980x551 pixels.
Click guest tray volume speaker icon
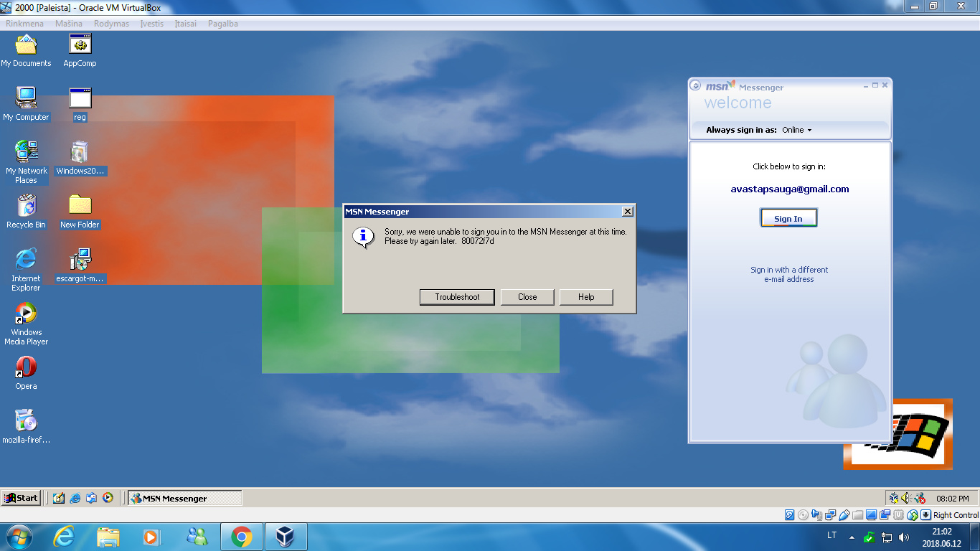pyautogui.click(x=905, y=498)
